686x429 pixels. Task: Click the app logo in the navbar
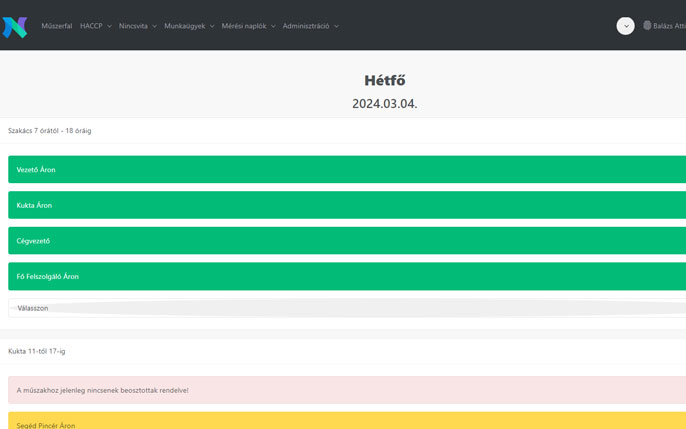coord(15,27)
